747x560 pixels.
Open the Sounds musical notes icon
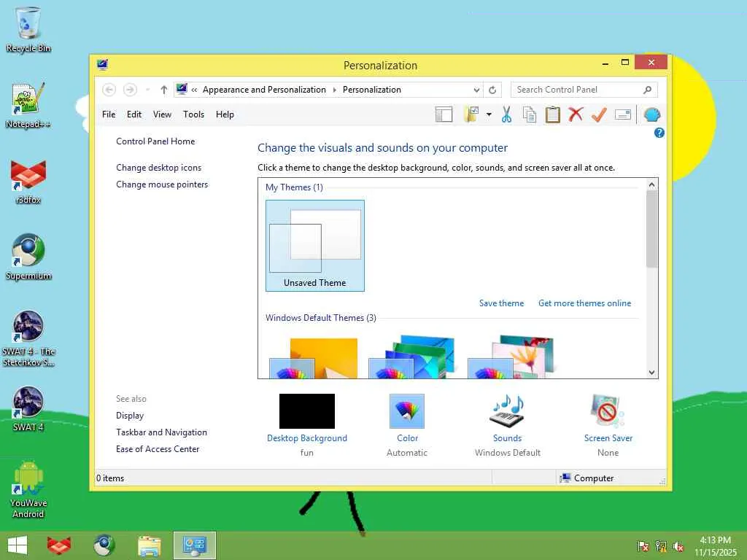pyautogui.click(x=508, y=411)
